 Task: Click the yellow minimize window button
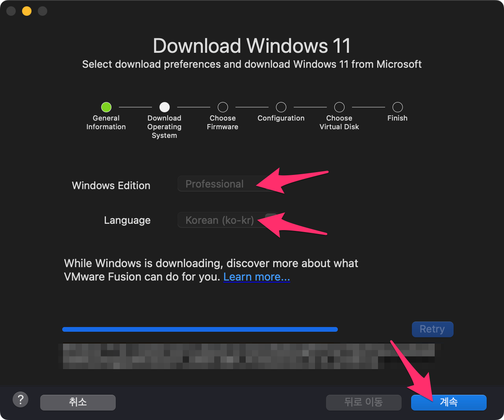coord(27,11)
